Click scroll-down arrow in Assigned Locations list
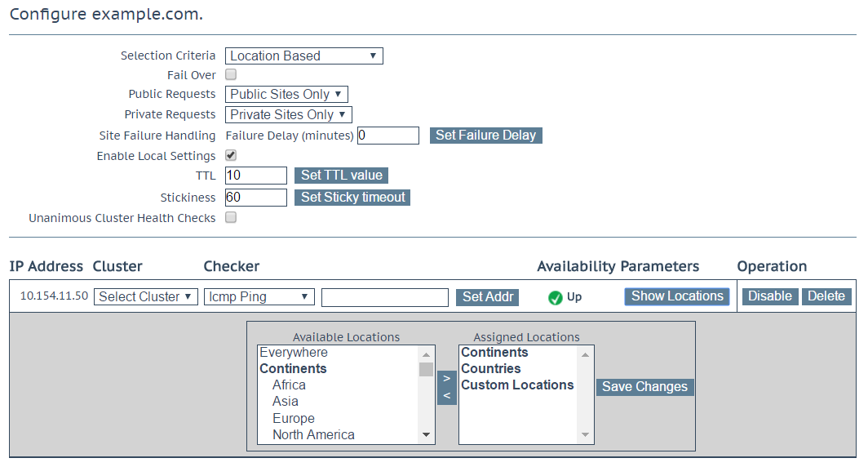The image size is (868, 467). tap(585, 435)
